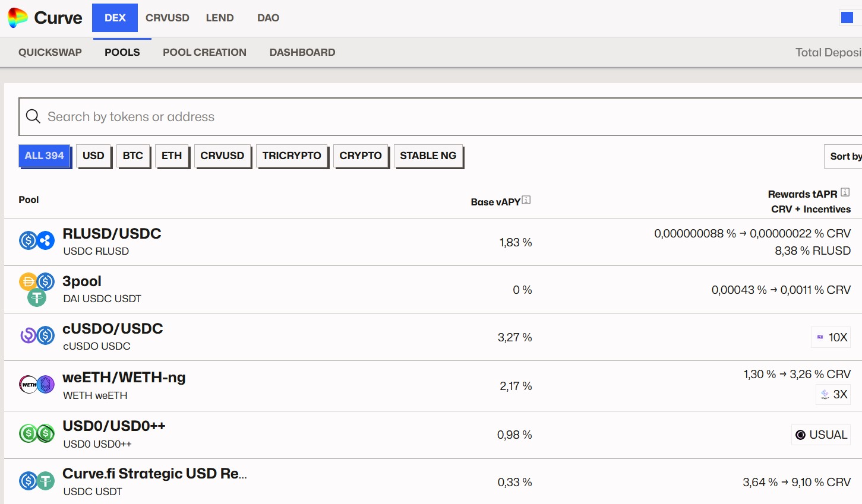Click the 3pool token icons

tap(37, 289)
